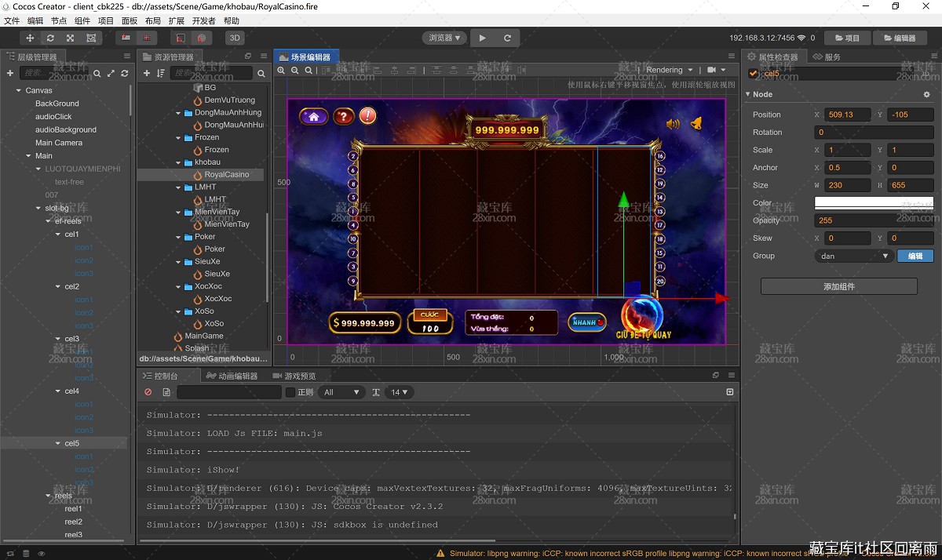The image size is (942, 560).
Task: Pop out the console panel window
Action: click(x=716, y=376)
